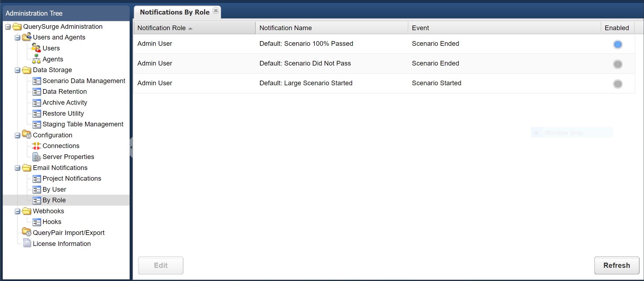The width and height of the screenshot is (644, 281).
Task: Click the Staging Table Management page icon
Action: pos(37,124)
